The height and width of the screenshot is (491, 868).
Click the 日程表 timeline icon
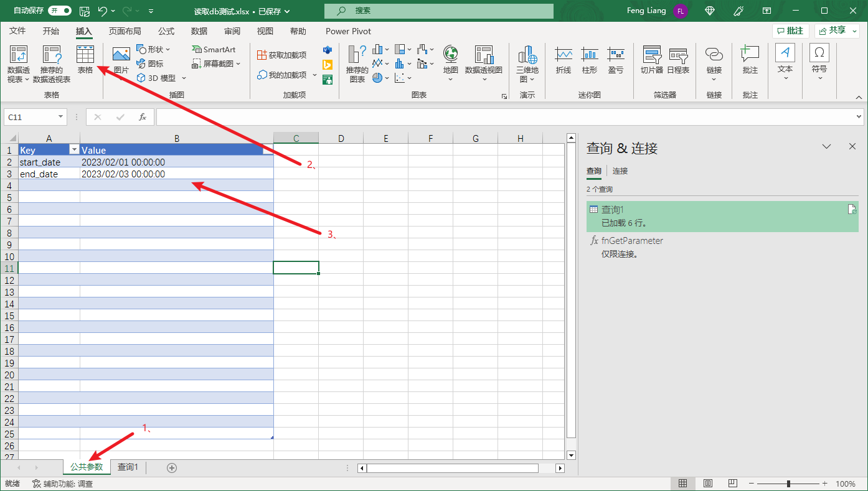point(678,60)
